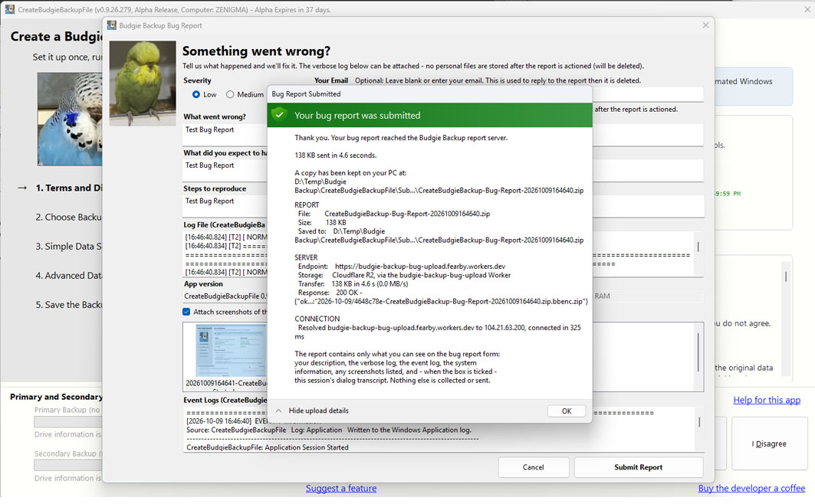The image size is (815, 504).
Task: Click the blue budgie photo in the main window
Action: 70,119
